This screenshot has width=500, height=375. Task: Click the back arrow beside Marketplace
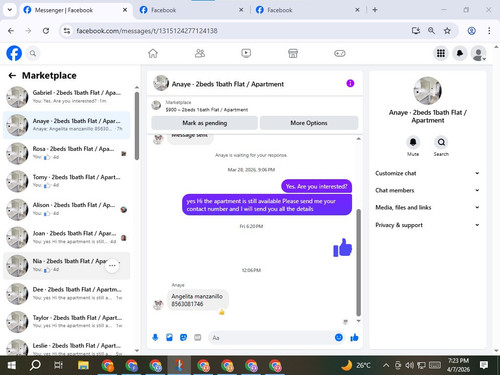pyautogui.click(x=12, y=76)
